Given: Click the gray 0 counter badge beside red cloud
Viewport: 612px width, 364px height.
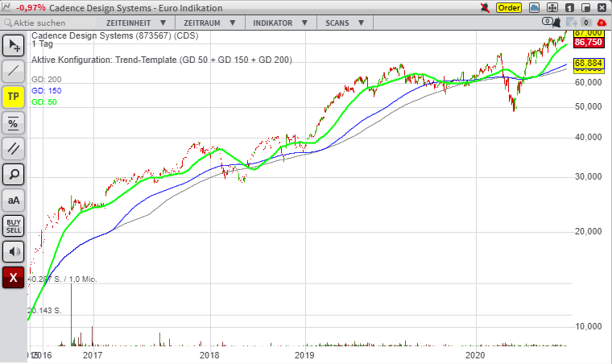Looking at the screenshot, I should pyautogui.click(x=586, y=23).
